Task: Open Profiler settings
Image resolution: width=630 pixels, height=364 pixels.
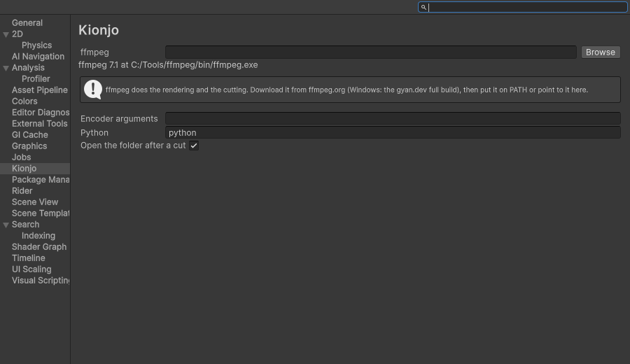Action: pos(35,79)
